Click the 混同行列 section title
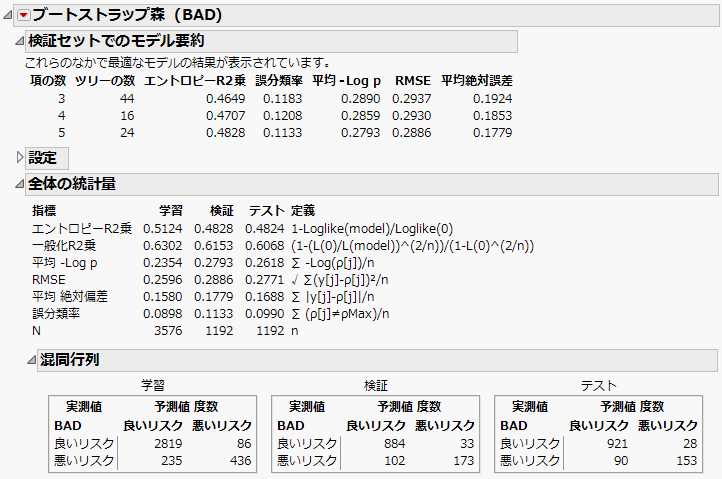This screenshot has width=722, height=479. [x=71, y=359]
